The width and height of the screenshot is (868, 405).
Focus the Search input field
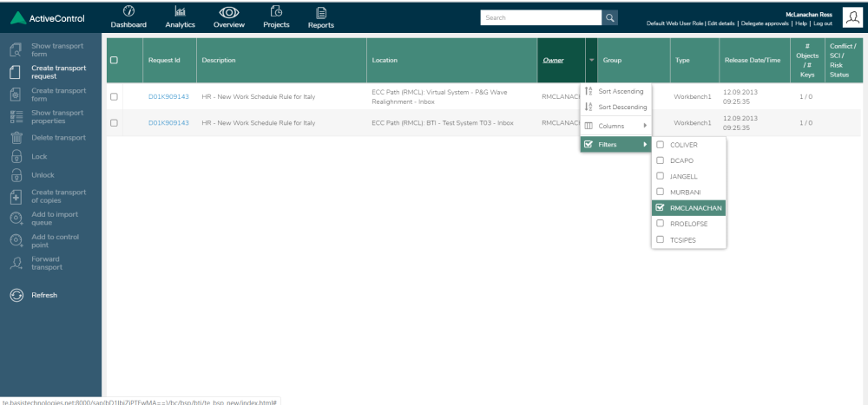pyautogui.click(x=541, y=17)
